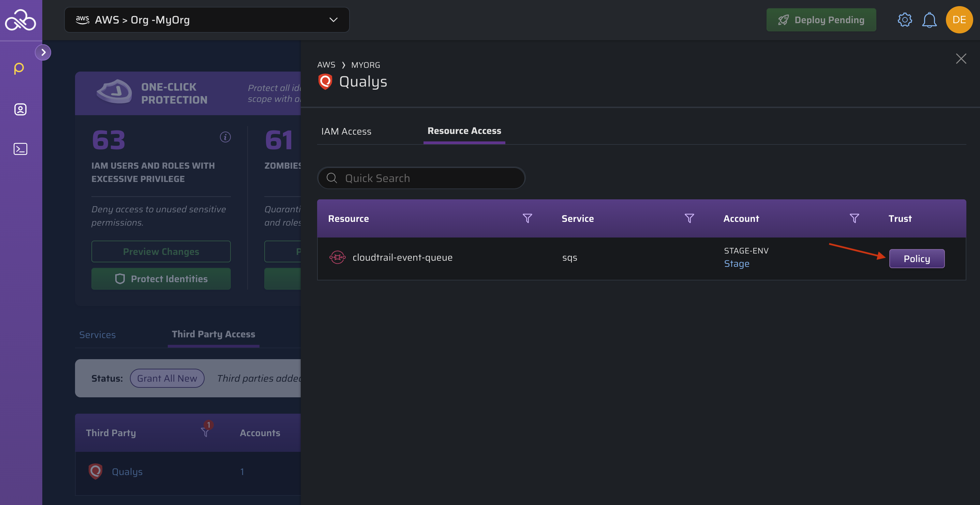Open the Qualys third party link
This screenshot has height=505, width=980.
coord(127,472)
